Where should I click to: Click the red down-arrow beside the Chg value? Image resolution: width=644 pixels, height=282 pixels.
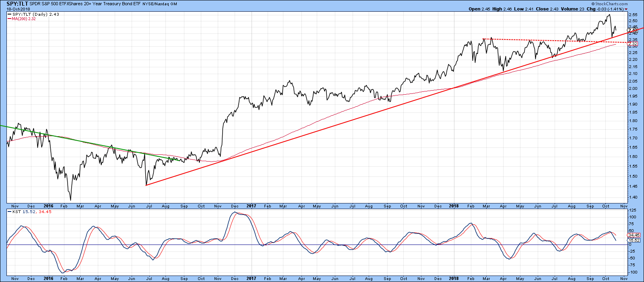(x=626, y=9)
